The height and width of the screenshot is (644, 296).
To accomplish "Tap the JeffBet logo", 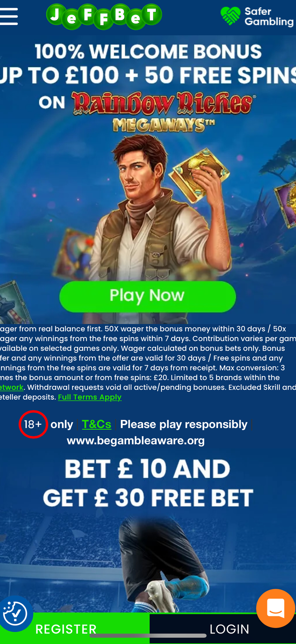I will [104, 17].
